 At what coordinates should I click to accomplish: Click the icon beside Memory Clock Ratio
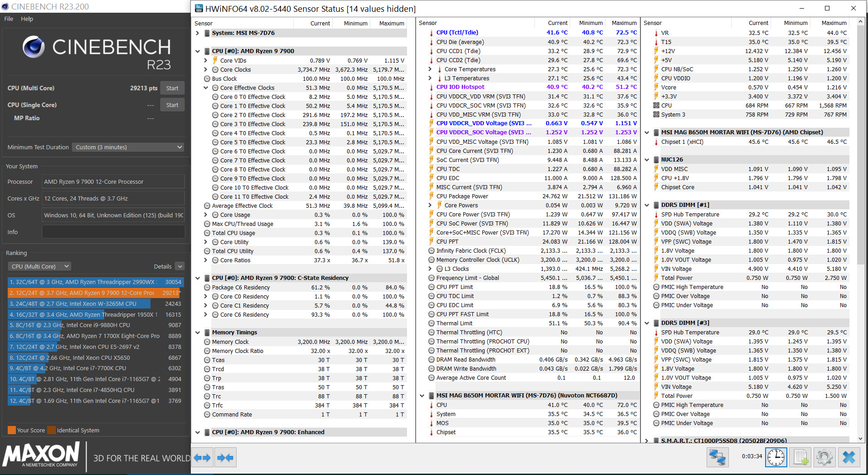tap(207, 351)
